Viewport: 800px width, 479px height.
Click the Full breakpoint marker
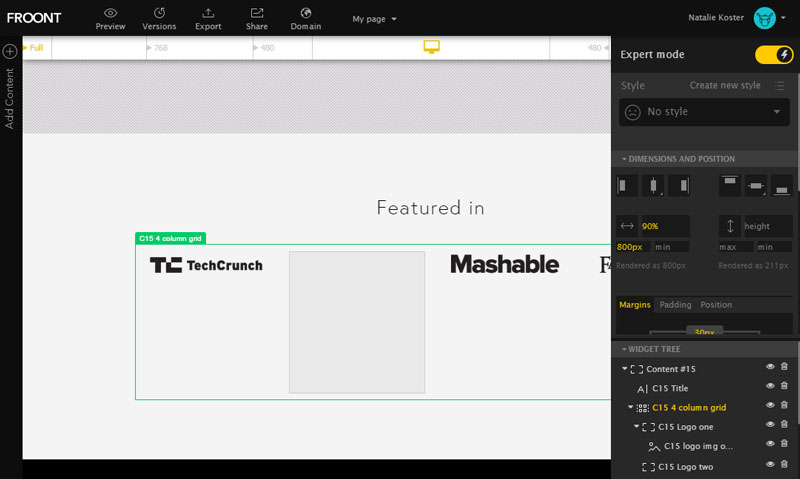click(33, 47)
